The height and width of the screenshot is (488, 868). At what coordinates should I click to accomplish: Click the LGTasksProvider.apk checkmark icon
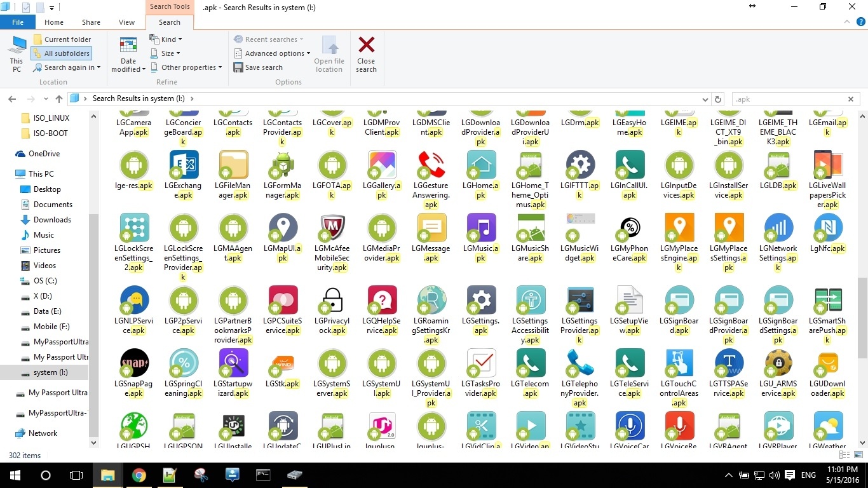[481, 363]
